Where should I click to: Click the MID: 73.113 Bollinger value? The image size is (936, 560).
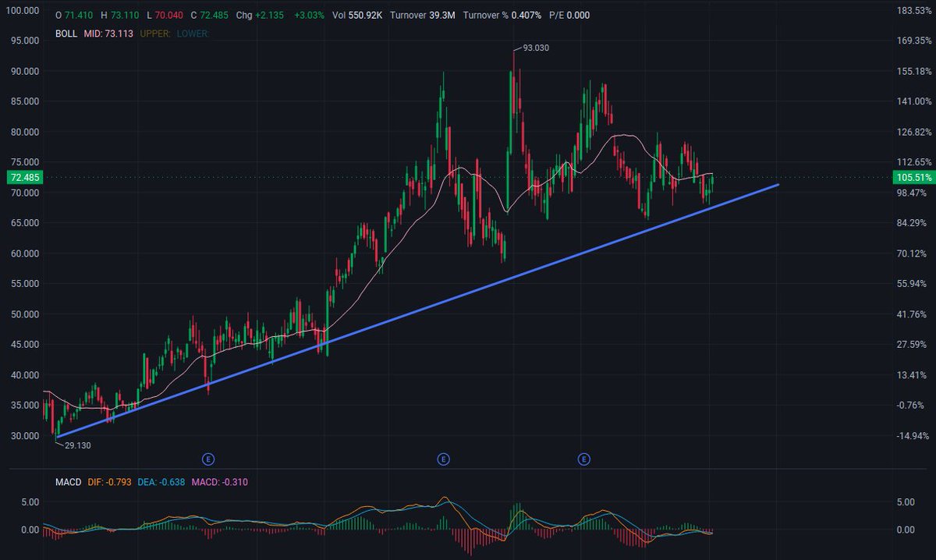click(x=110, y=34)
